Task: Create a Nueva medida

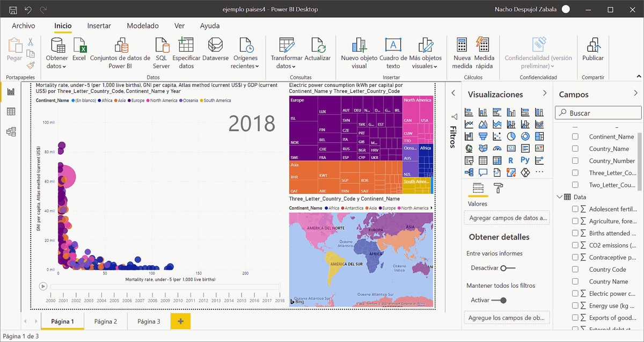Action: pyautogui.click(x=462, y=53)
